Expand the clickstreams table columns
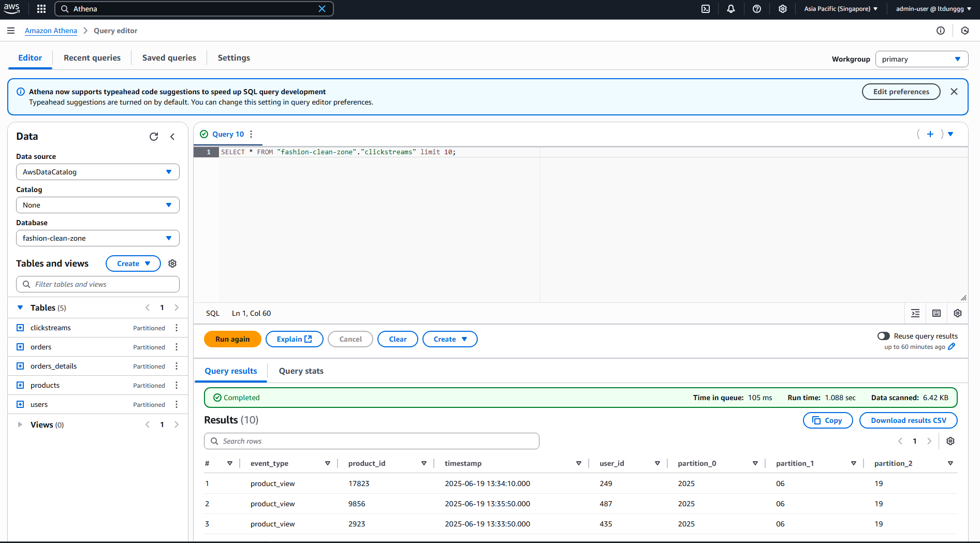This screenshot has width=980, height=543. pyautogui.click(x=20, y=328)
